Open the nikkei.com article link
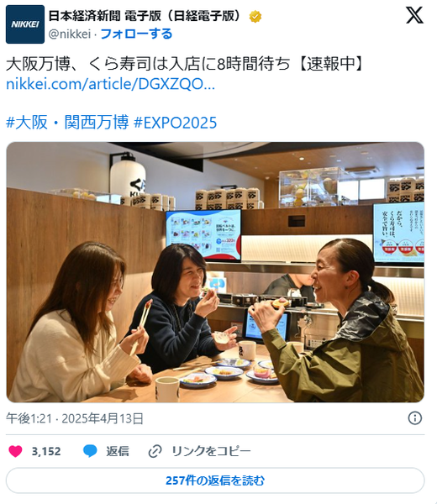The height and width of the screenshot is (504, 437). (110, 84)
